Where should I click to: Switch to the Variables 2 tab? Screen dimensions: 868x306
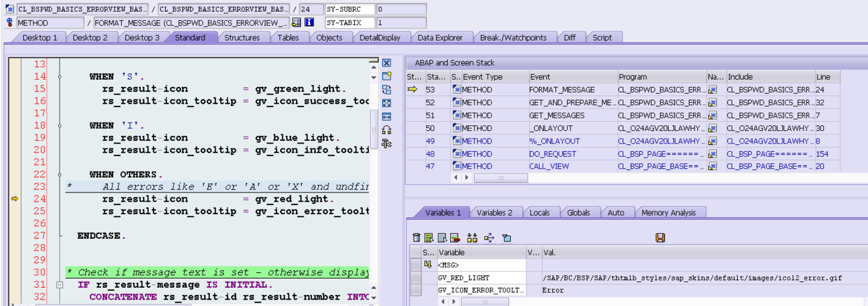click(494, 212)
